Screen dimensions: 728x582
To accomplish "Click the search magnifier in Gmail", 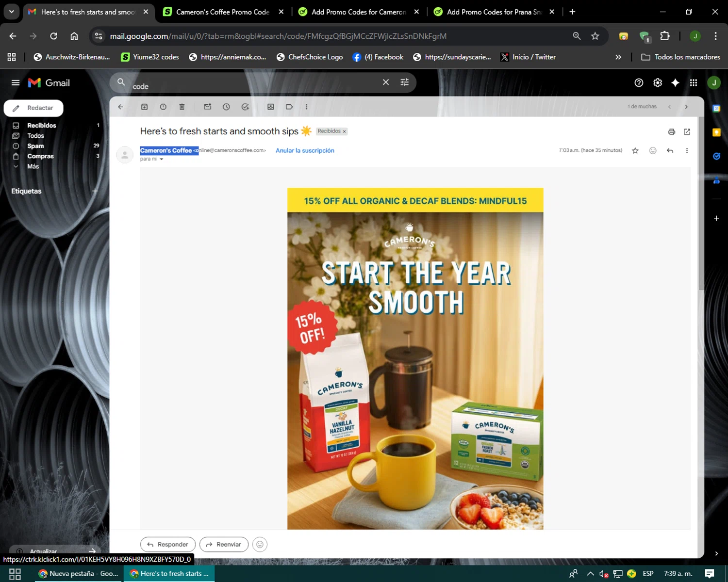I will point(121,82).
